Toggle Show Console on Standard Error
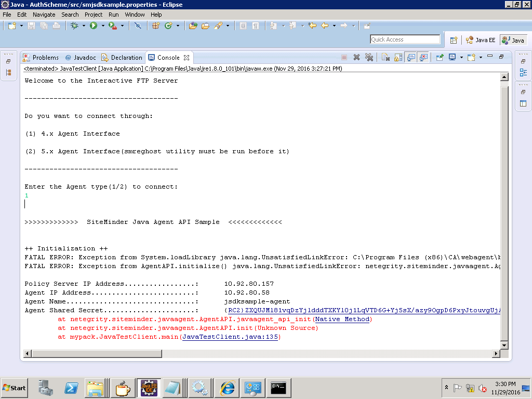The width and height of the screenshot is (532, 399). pos(423,57)
